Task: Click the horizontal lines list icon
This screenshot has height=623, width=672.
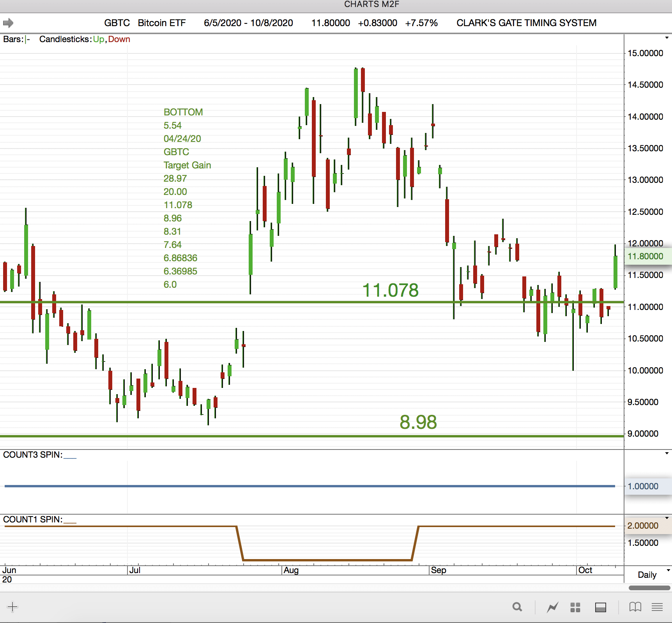Action: point(657,607)
